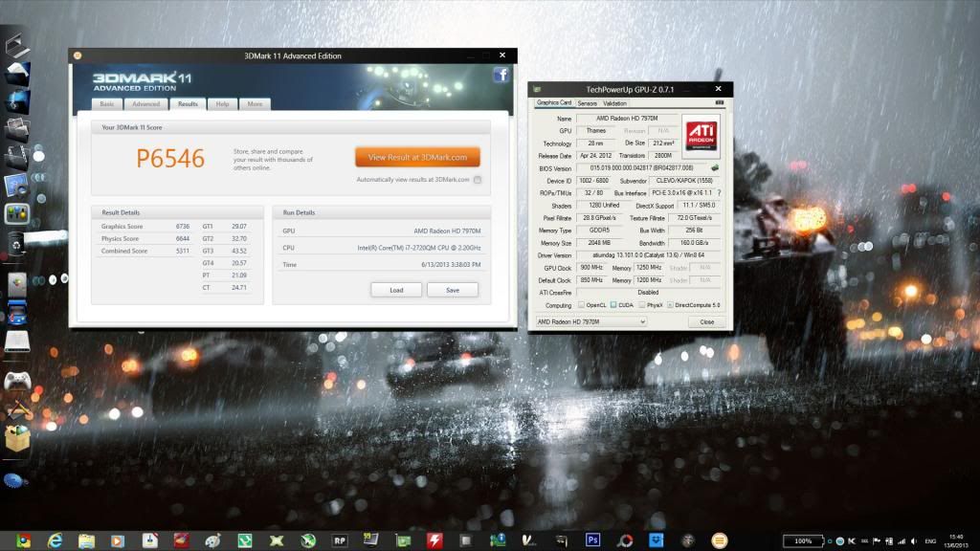Screen dimensions: 980x551
Task: Switch to the Advanced tab in 3DMark
Action: pyautogui.click(x=146, y=104)
